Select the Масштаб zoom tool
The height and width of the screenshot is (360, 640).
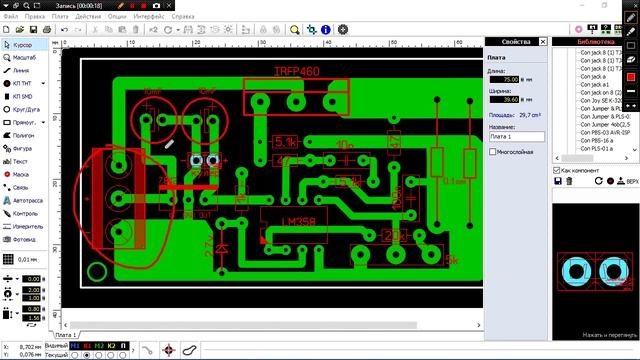[24, 58]
